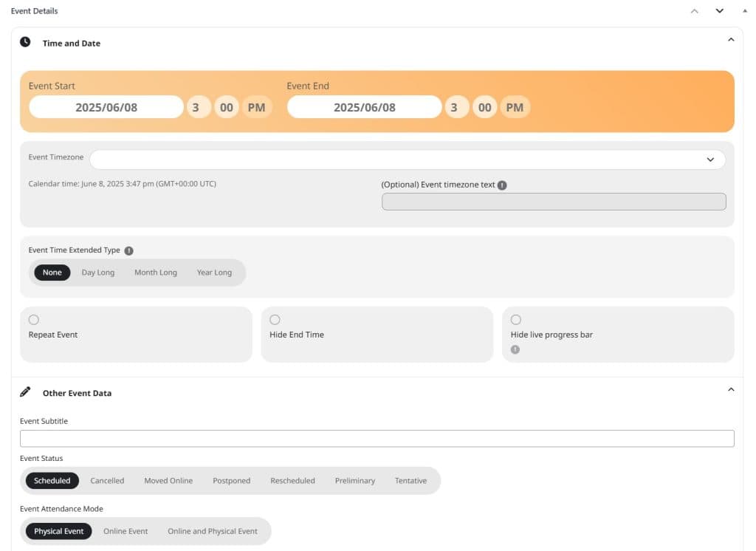Click the Event Subtitle input field
Screen dimensions: 756x551
377,439
